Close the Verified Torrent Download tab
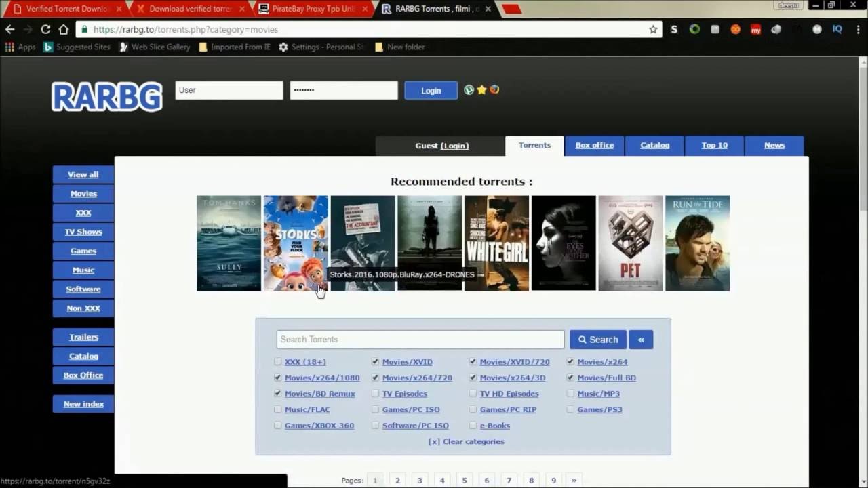 point(119,9)
